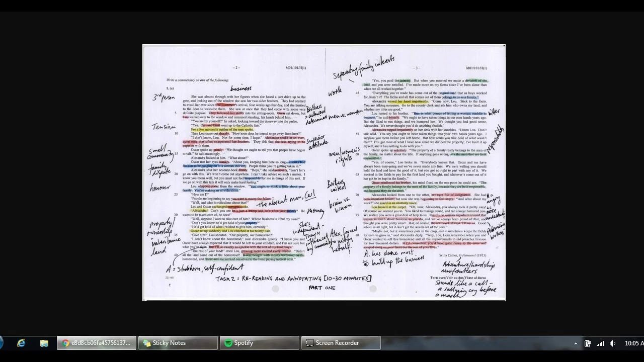Click 'TASK 2: RE-READING AND ANNOTATING' heading
The image size is (644, 362).
point(293,279)
